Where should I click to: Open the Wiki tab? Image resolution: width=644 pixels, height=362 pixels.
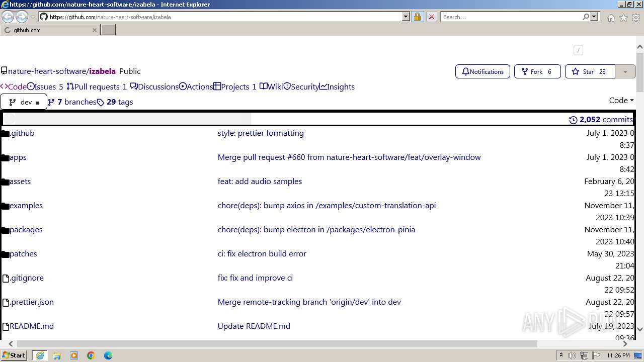click(271, 86)
